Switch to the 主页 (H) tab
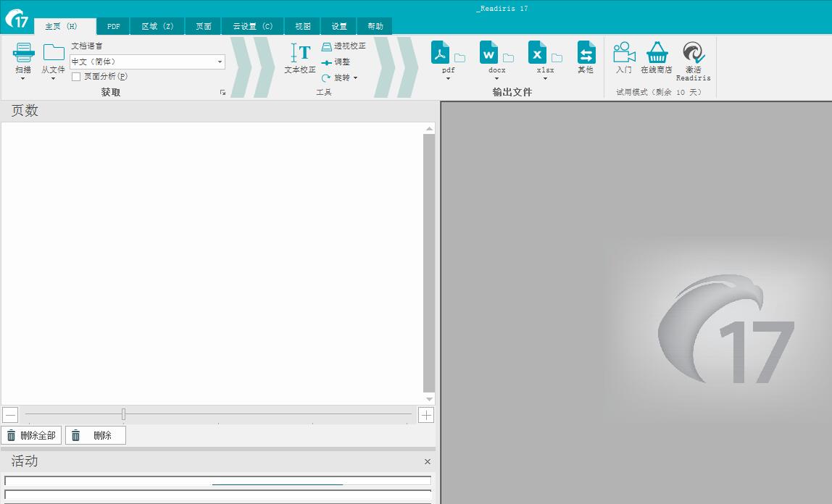 tap(65, 26)
